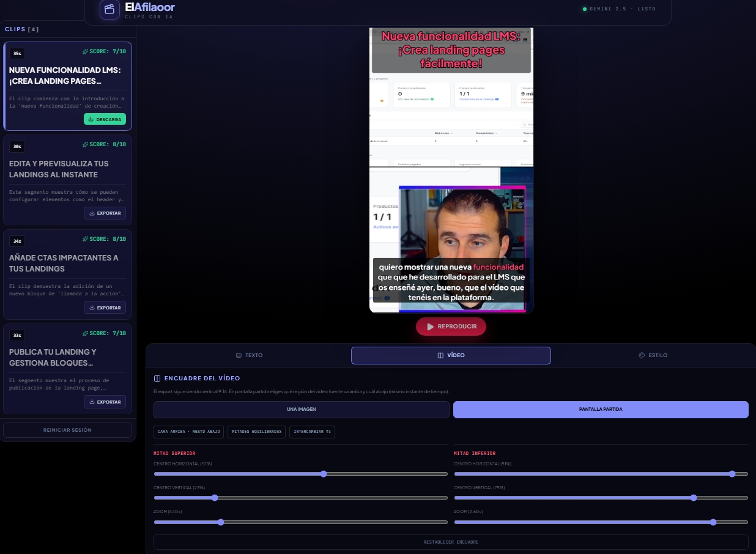Apply the MITADES EQUILIBRADAS preset
Screen dimensions: 756x554
256,432
